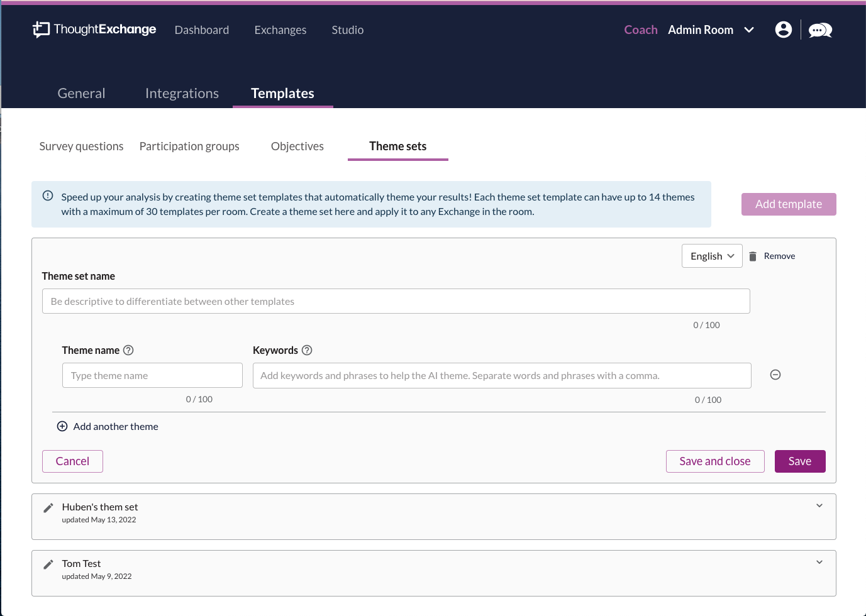Image resolution: width=866 pixels, height=616 pixels.
Task: Click the Cancel button
Action: (x=72, y=461)
